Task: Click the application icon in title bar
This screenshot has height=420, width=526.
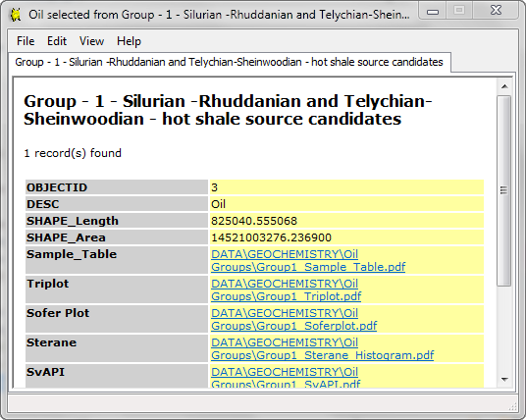Action: (x=16, y=15)
